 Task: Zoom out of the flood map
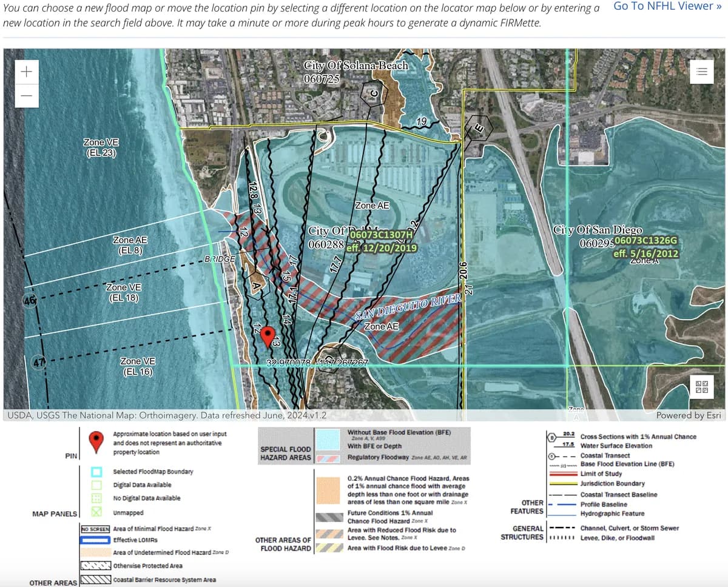click(25, 95)
